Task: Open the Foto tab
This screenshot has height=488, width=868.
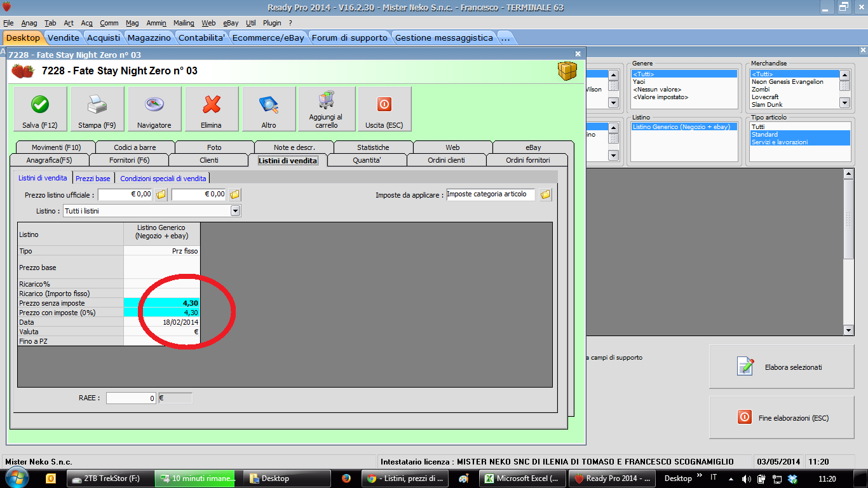Action: pos(214,147)
